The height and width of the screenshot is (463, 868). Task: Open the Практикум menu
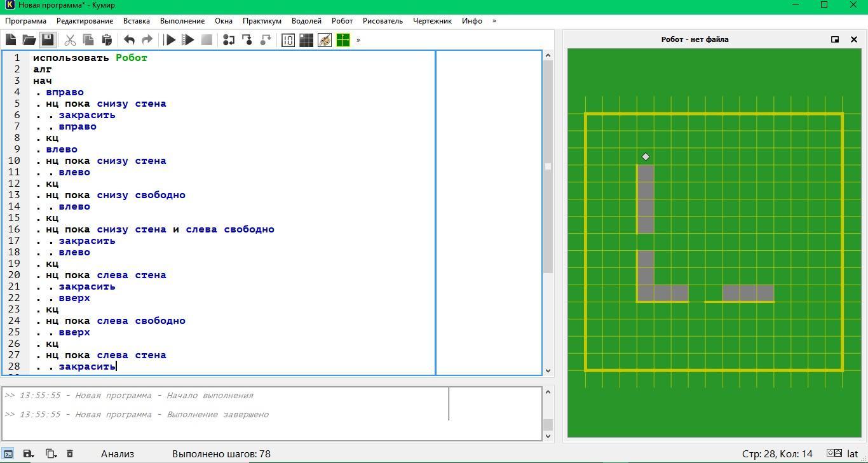tap(262, 21)
